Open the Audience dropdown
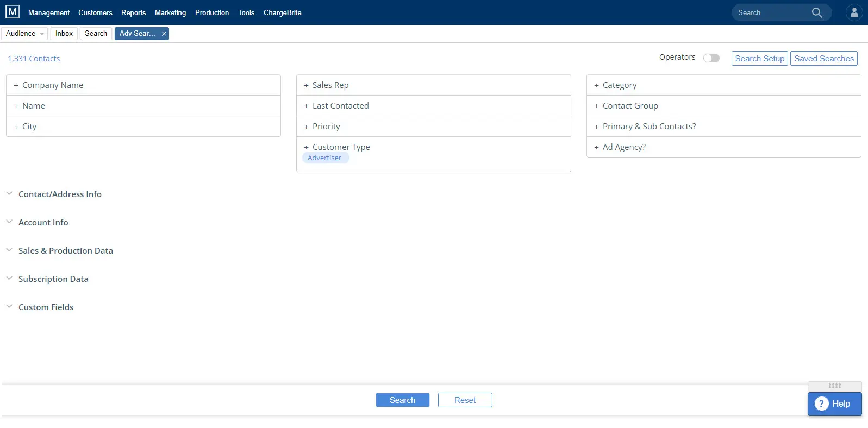 coord(25,34)
